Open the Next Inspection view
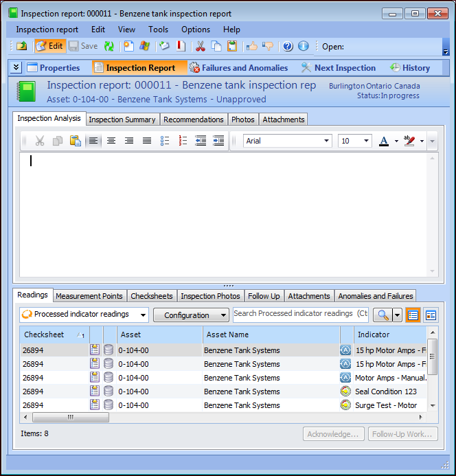The image size is (456, 476). coord(338,68)
